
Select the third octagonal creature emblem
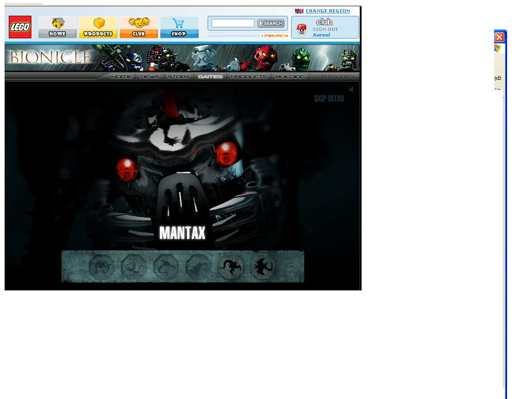click(x=166, y=266)
